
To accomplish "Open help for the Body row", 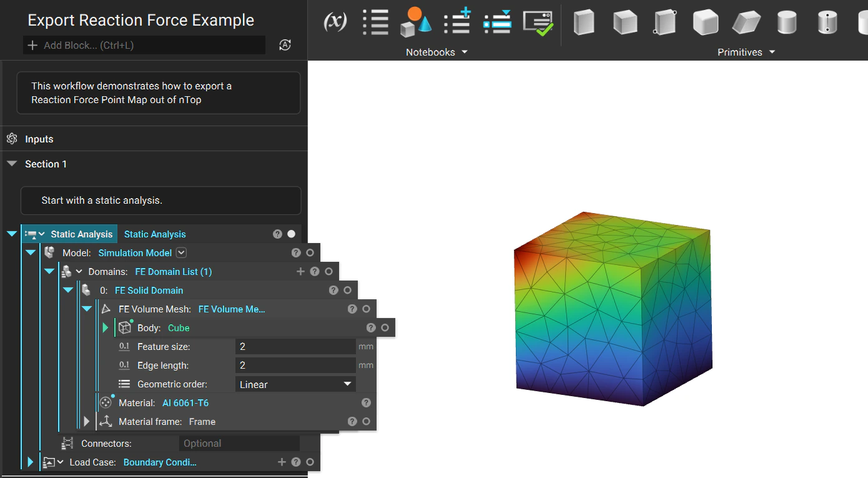I will tap(371, 327).
